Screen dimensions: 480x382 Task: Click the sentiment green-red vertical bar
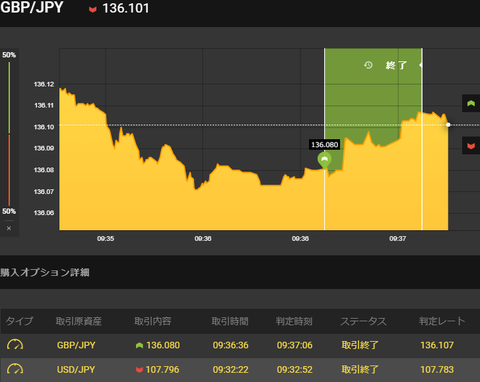pyautogui.click(x=9, y=134)
